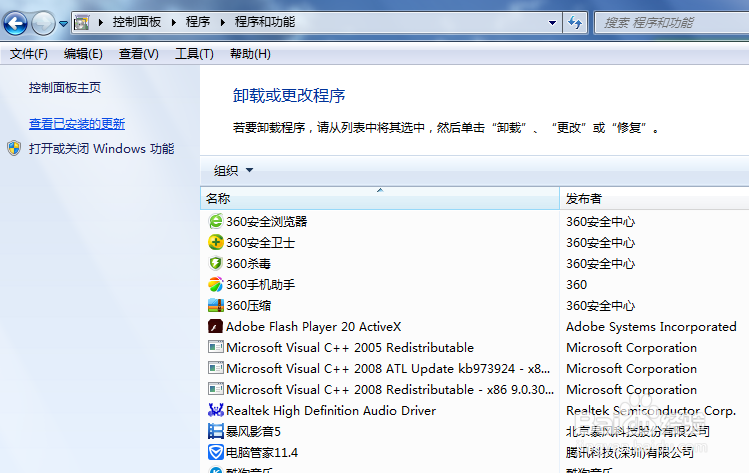Select the 电脑管家11.4 icon

(x=215, y=452)
